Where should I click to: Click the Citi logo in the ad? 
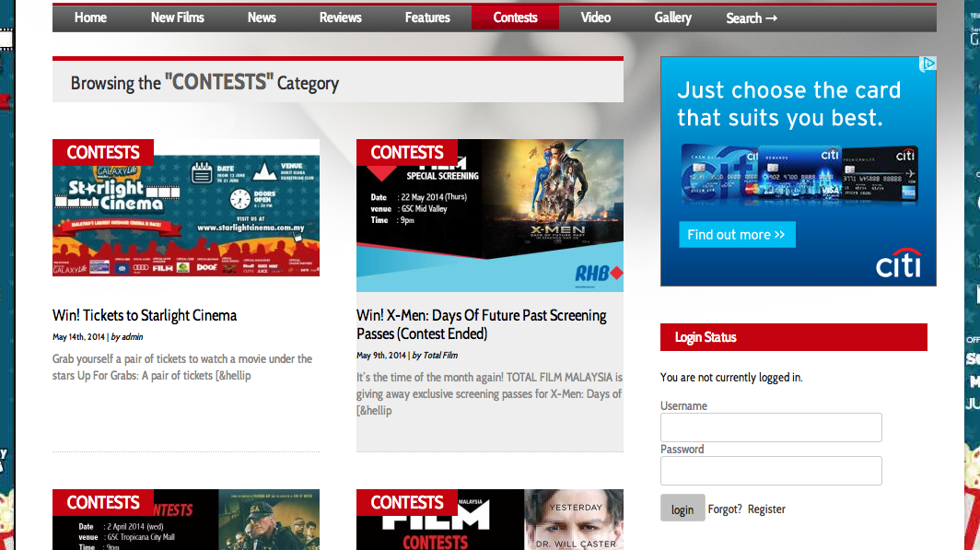click(898, 263)
